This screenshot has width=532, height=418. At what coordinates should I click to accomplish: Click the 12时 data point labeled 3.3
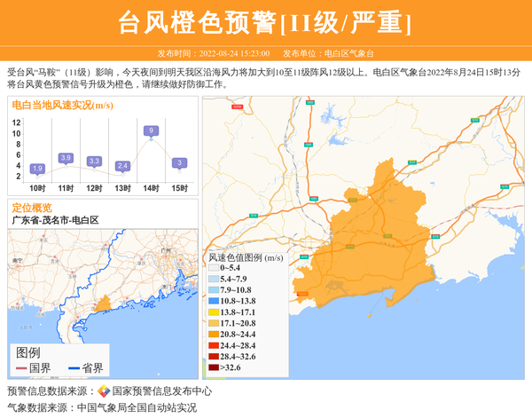point(94,162)
